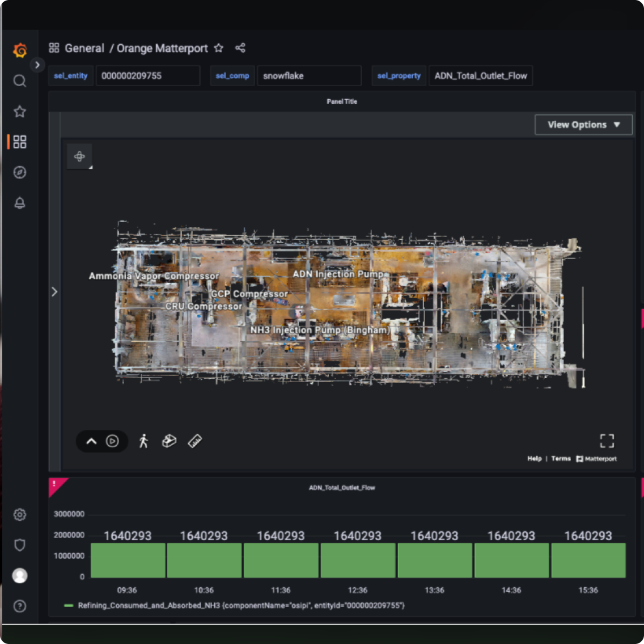Click the pan control icon in the 3D viewer
Viewport: 644px width, 644px height.
tap(79, 156)
